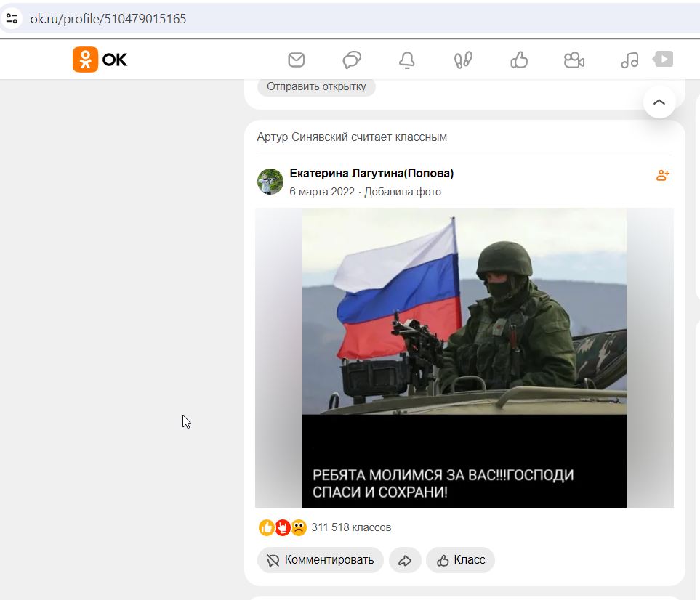Image resolution: width=700 pixels, height=600 pixels.
Task: Open the Notifications bell icon
Action: point(406,60)
